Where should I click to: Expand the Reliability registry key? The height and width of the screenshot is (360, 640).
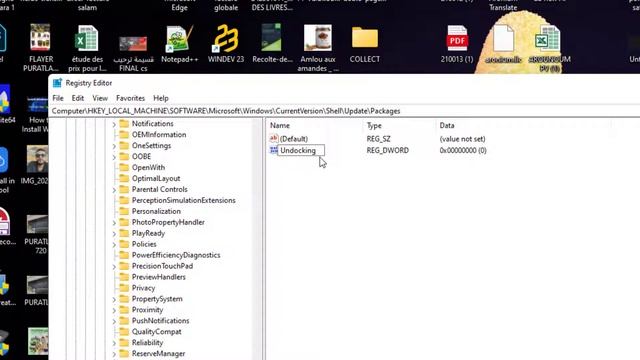tap(114, 343)
